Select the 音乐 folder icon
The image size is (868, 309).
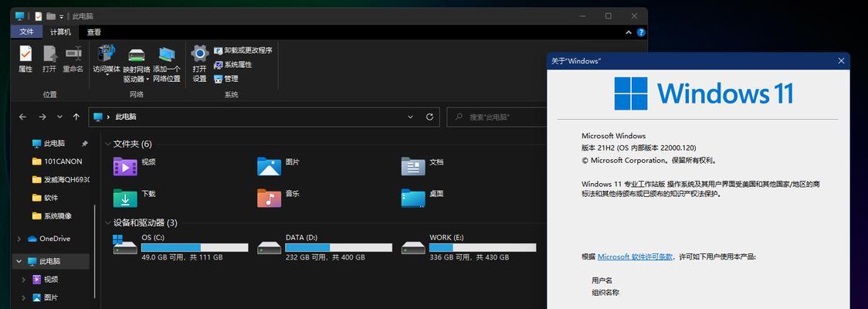tap(269, 198)
